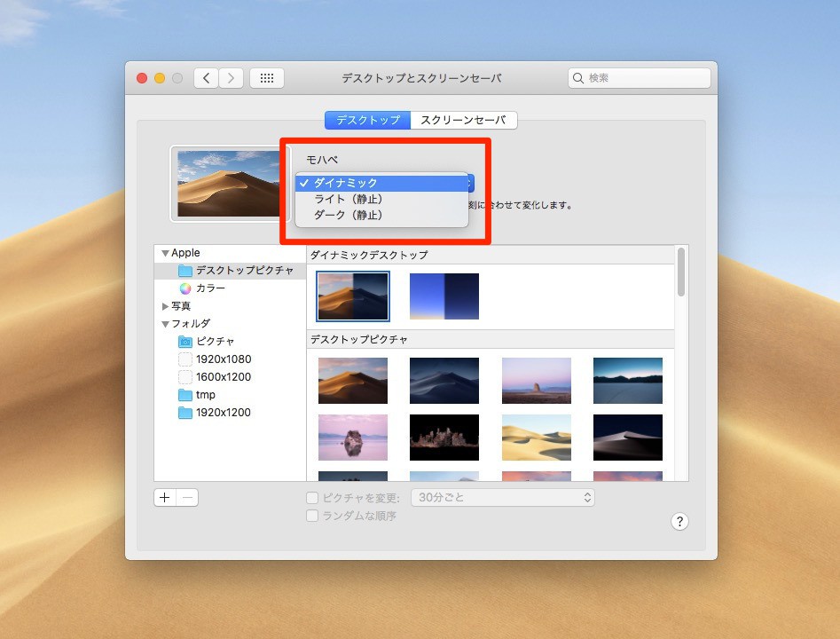Remove folder with the minus button
The image size is (840, 639).
click(x=187, y=498)
